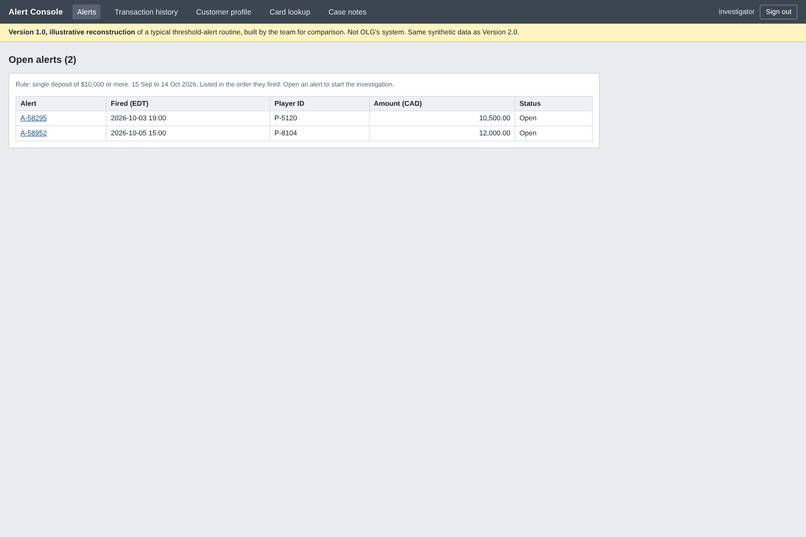
Task: Select the Fired (EDT) column header
Action: point(188,103)
